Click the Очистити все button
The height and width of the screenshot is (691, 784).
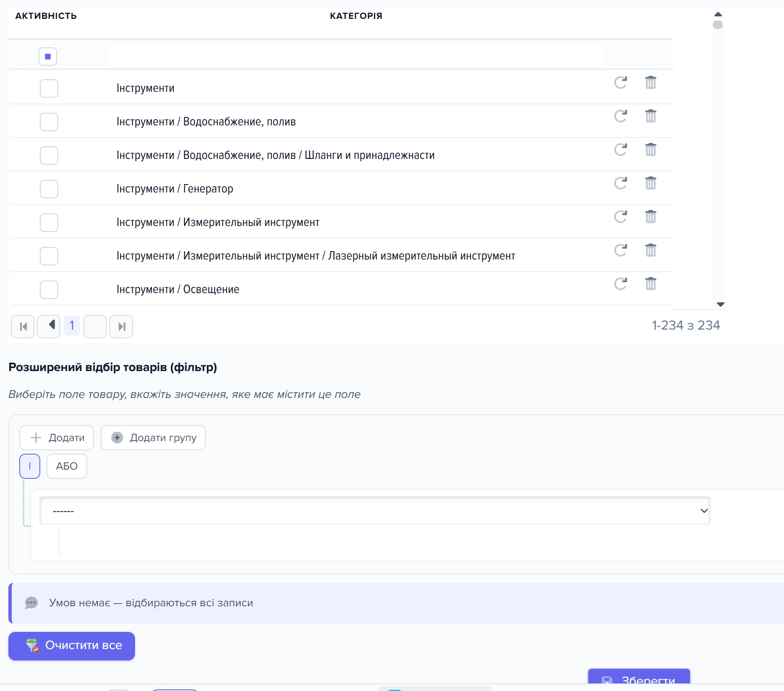pos(72,646)
